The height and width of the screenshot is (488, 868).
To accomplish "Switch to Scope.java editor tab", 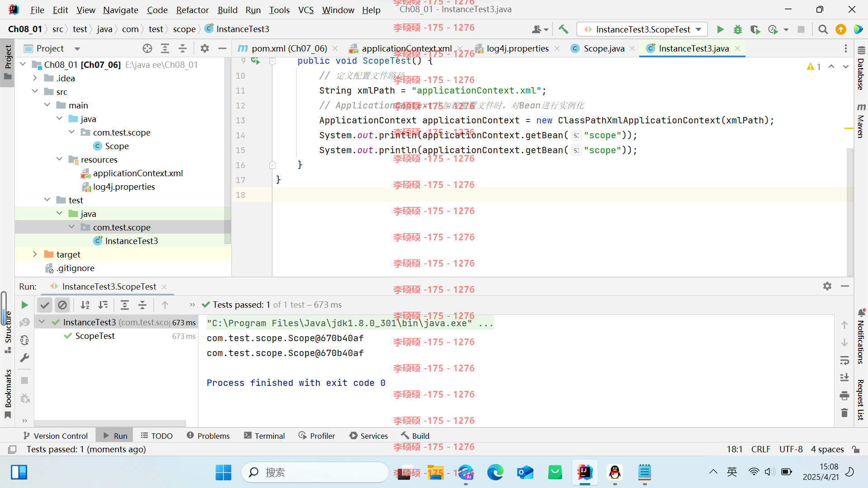I will coord(604,48).
